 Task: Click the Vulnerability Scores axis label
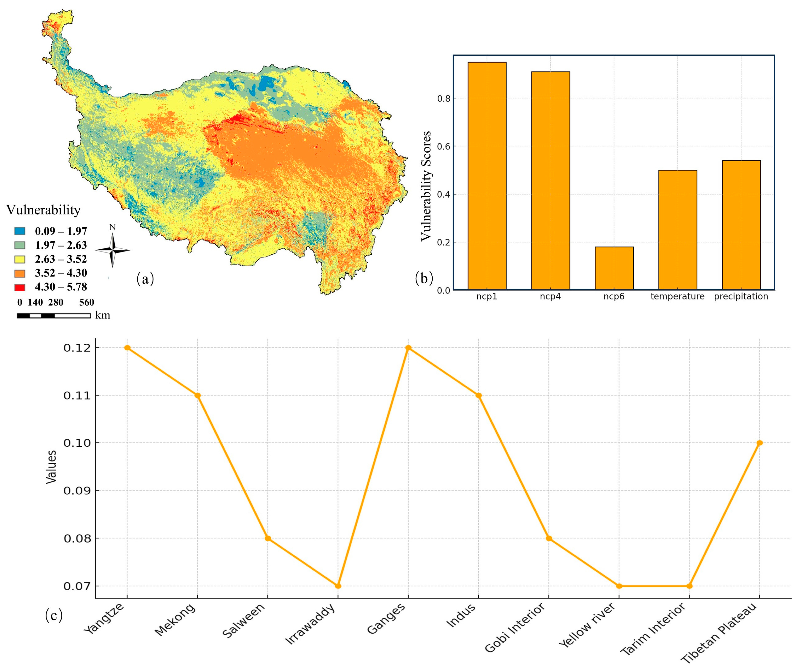point(426,186)
